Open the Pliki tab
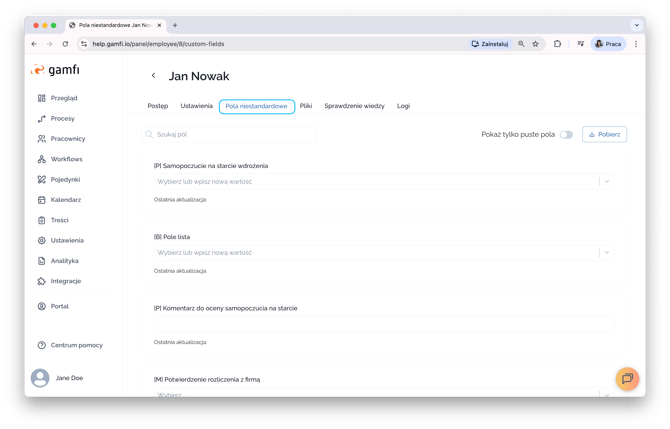 pyautogui.click(x=306, y=106)
